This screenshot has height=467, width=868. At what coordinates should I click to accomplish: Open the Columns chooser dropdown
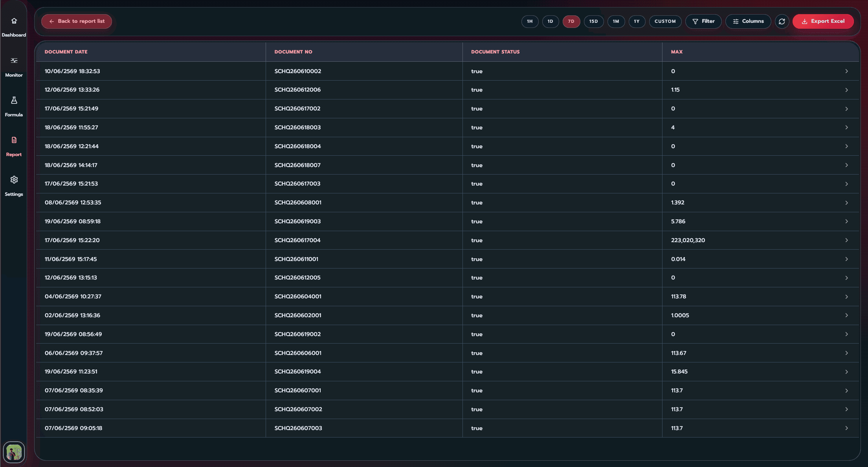pos(748,21)
